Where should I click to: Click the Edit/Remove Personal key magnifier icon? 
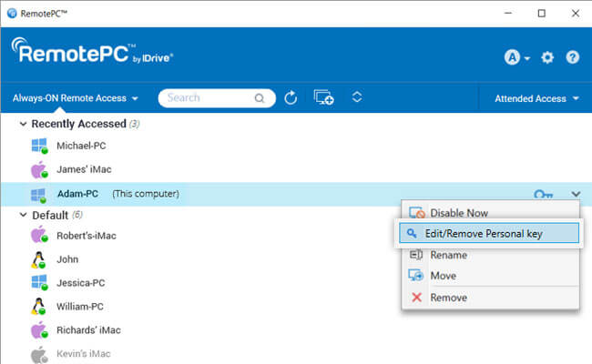click(412, 234)
